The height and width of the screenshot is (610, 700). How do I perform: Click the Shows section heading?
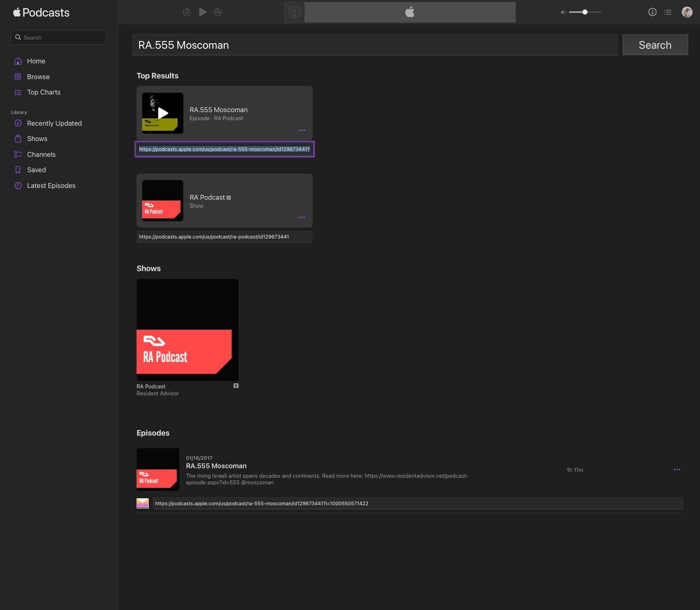(x=149, y=269)
